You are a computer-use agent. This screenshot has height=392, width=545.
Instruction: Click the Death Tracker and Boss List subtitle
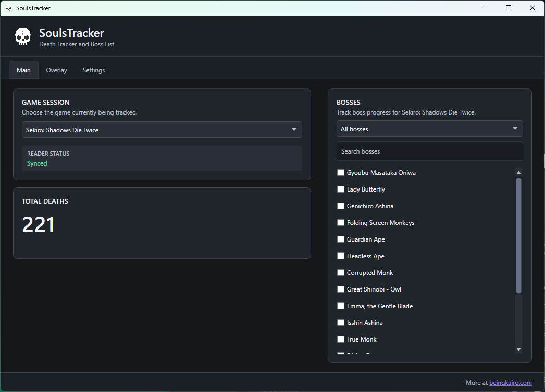click(77, 44)
